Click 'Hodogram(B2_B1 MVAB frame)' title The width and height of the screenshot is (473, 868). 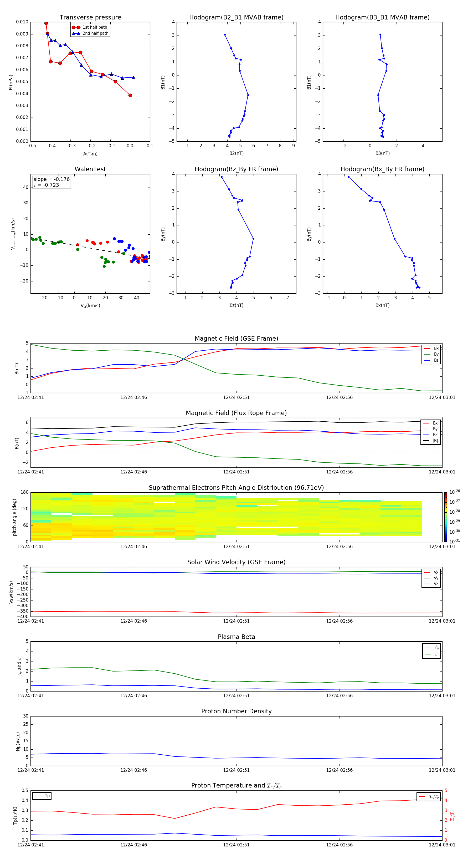(x=236, y=17)
